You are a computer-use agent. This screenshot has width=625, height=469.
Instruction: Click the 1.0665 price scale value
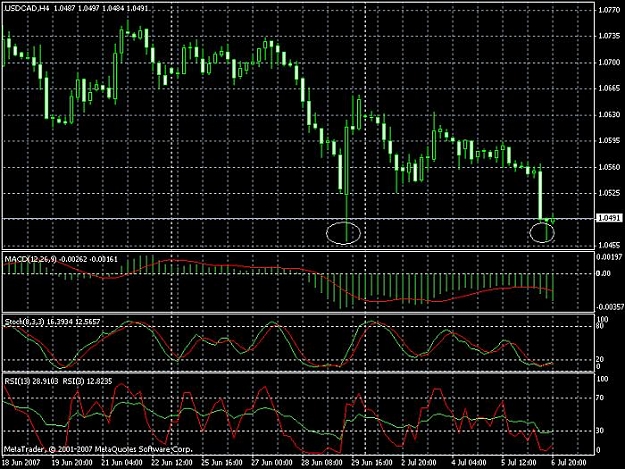tap(609, 88)
